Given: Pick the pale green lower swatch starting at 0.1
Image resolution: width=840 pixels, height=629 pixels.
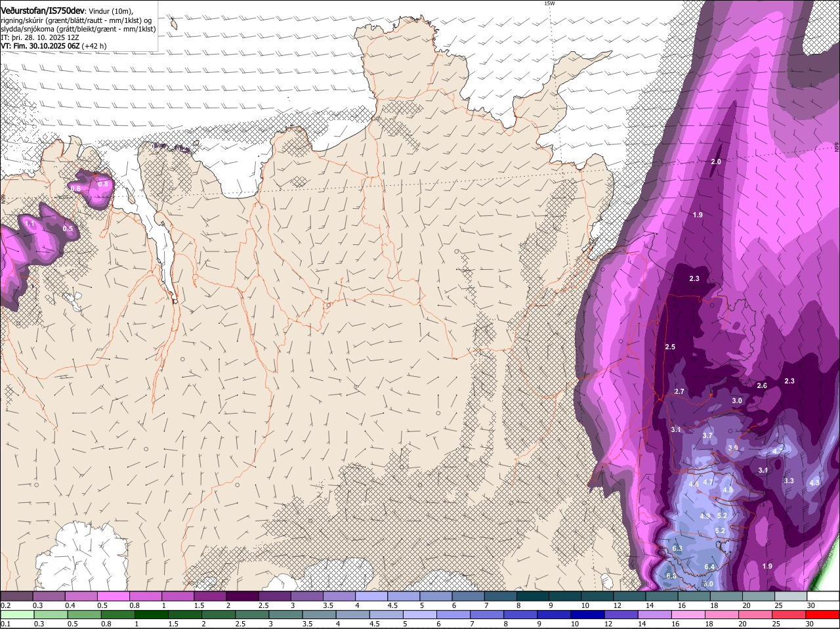Looking at the screenshot, I should click(x=17, y=614).
